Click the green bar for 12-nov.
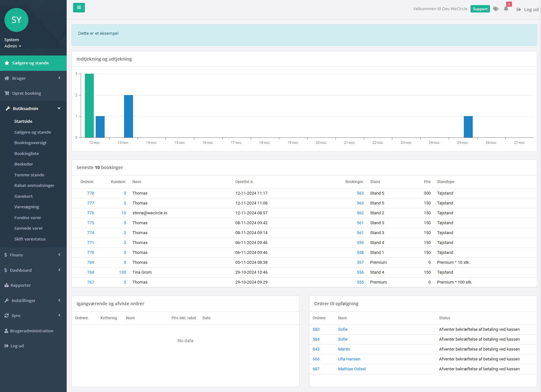541x392 pixels. (x=89, y=105)
